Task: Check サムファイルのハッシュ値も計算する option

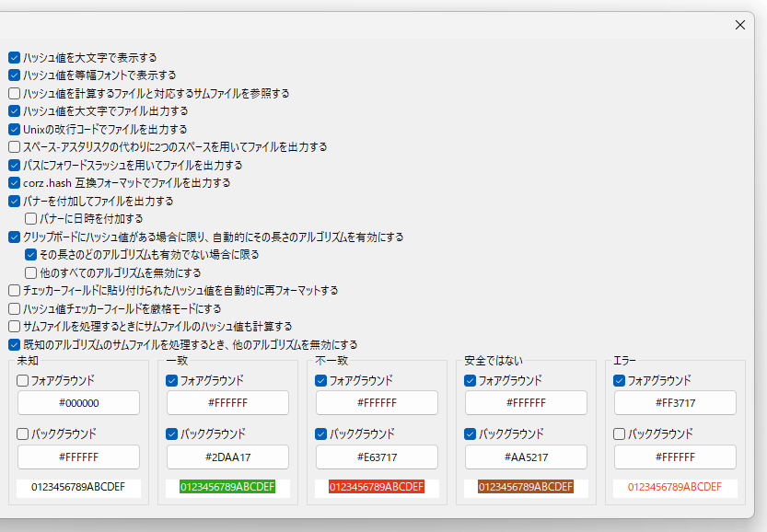Action: pyautogui.click(x=14, y=326)
